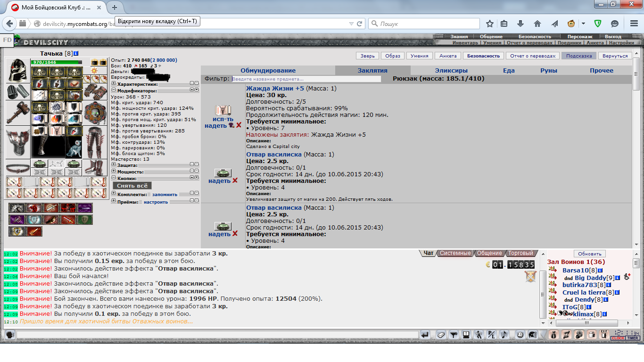644x362 pixels.
Task: Click the chat filter funnel icon
Action: pyautogui.click(x=454, y=335)
